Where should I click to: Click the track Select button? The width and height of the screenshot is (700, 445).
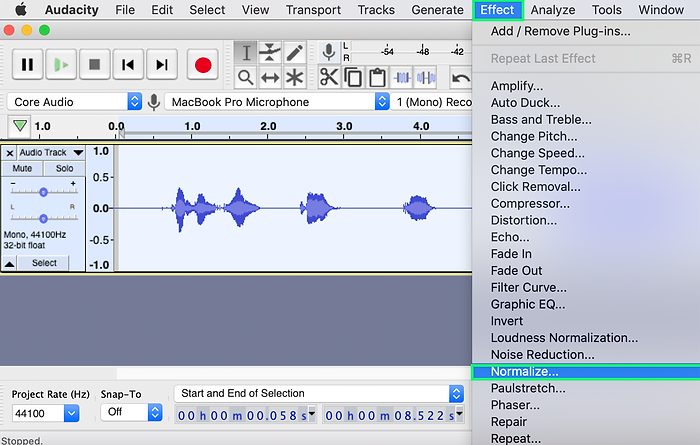pyautogui.click(x=44, y=263)
